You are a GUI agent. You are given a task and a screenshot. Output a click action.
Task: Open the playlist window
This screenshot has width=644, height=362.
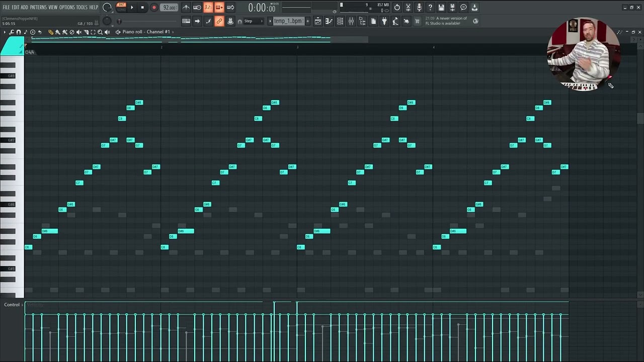click(318, 21)
